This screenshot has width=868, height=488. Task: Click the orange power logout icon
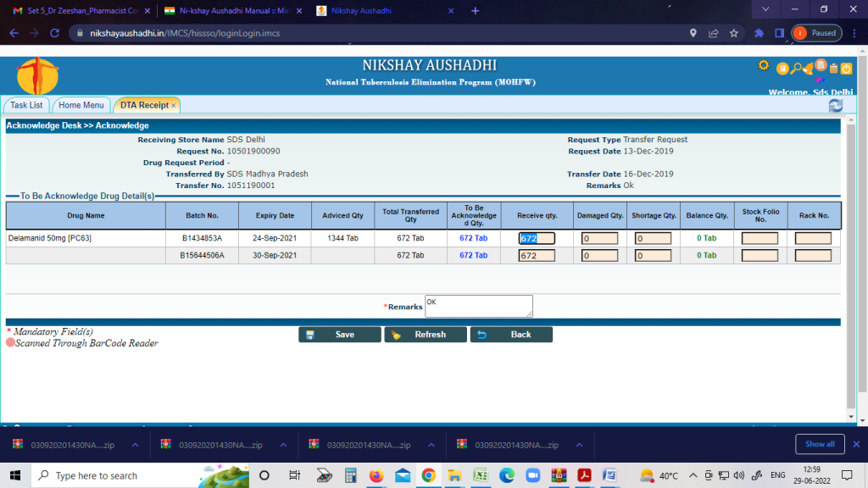click(847, 69)
